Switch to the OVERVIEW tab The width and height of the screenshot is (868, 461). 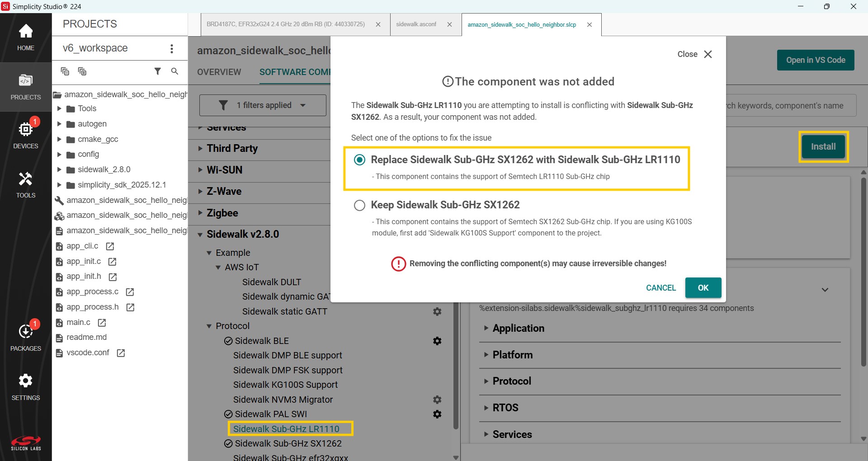[219, 72]
